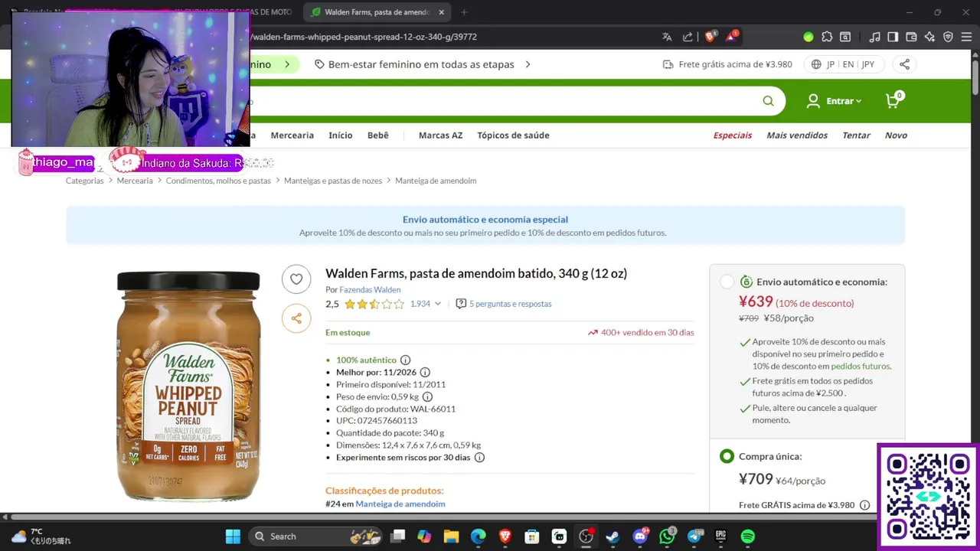Go to Manteigas e pastas de nozes breadcrumb

tap(333, 181)
